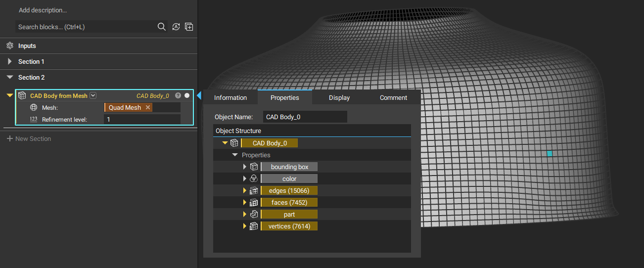Expand the bounding box node
The width and height of the screenshot is (644, 268).
click(x=244, y=167)
